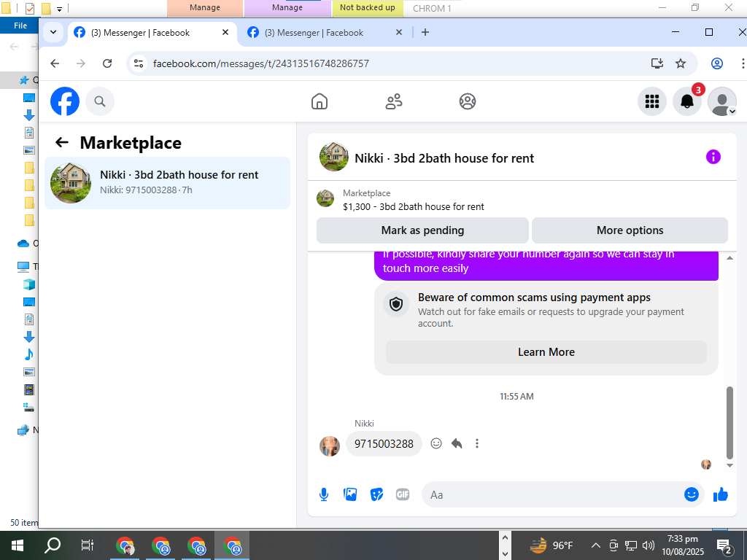Image resolution: width=747 pixels, height=560 pixels.
Task: Click Nikki's avatar beside phone number message
Action: 329,446
